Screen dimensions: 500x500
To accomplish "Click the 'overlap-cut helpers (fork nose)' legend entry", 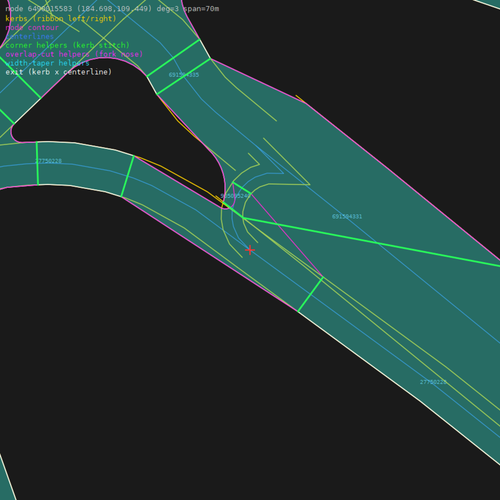I will coord(74,54).
